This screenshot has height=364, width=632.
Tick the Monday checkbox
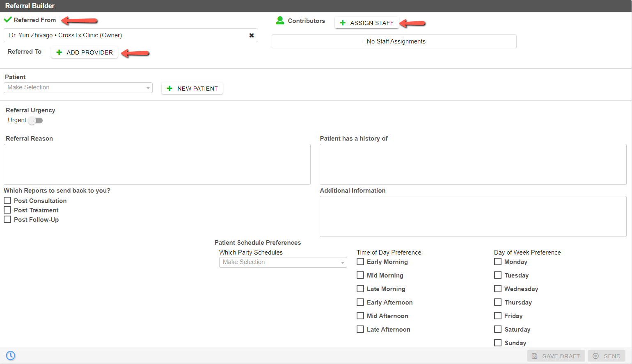click(498, 262)
